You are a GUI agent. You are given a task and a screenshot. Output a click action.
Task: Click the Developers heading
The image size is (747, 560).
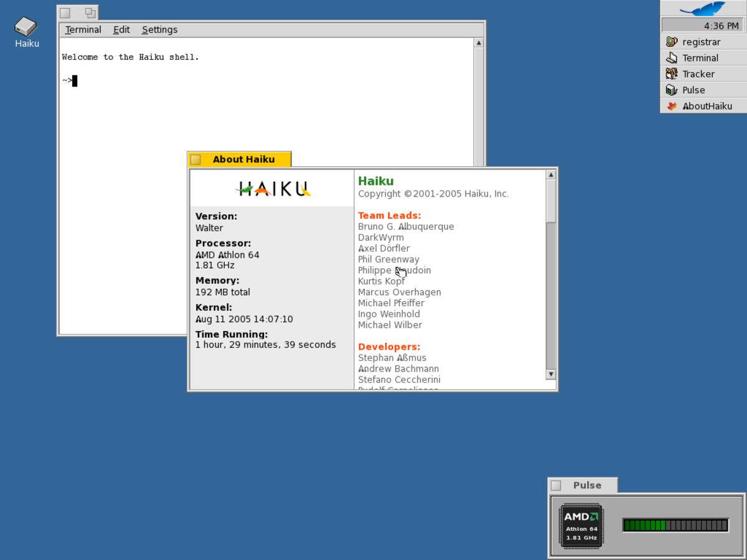(x=389, y=347)
